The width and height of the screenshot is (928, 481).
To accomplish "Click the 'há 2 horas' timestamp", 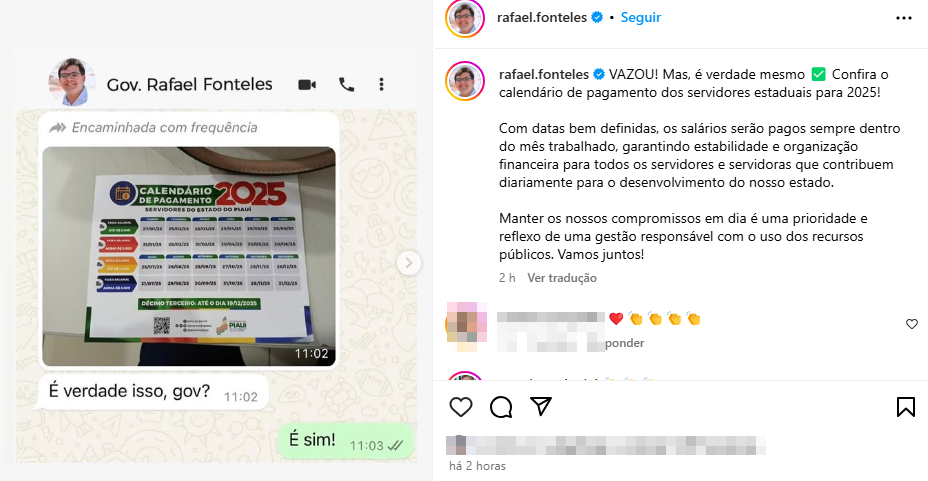I will pyautogui.click(x=477, y=466).
